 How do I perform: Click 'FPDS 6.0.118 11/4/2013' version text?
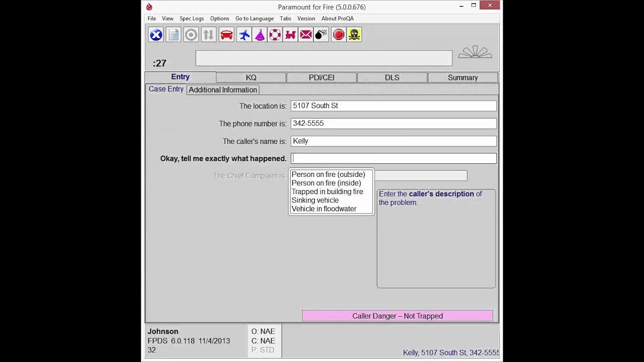coord(189,341)
